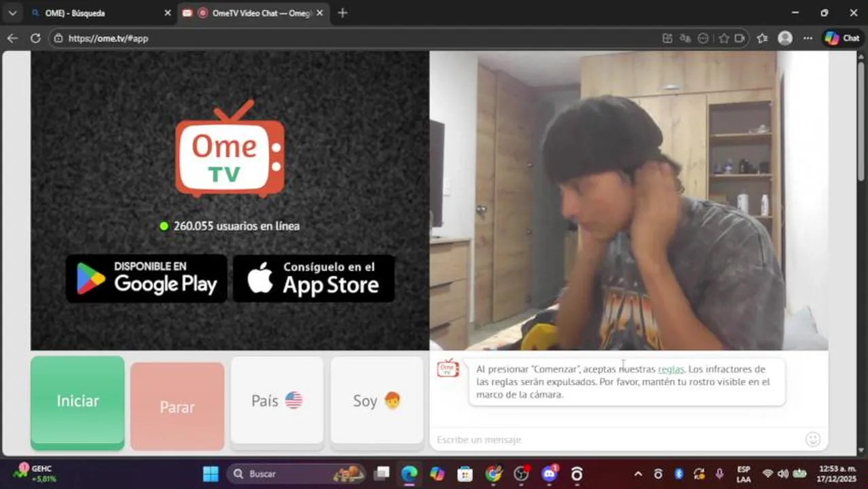Click the microphone tray icon

[719, 473]
